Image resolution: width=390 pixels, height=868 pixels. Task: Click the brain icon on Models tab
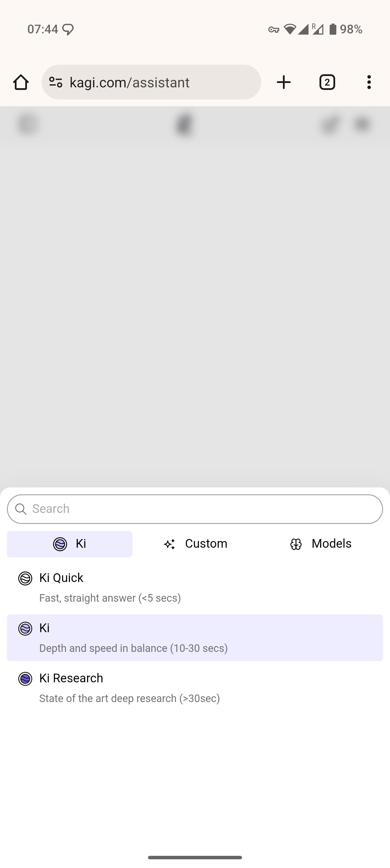click(296, 544)
